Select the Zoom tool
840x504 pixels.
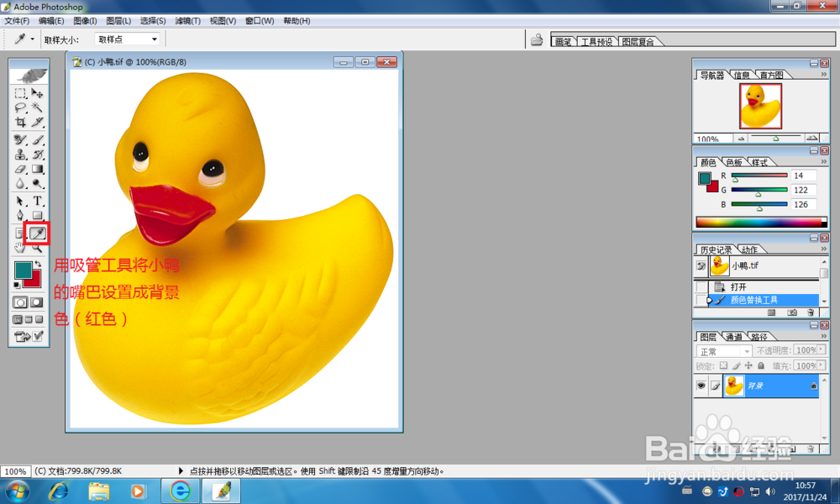point(37,248)
